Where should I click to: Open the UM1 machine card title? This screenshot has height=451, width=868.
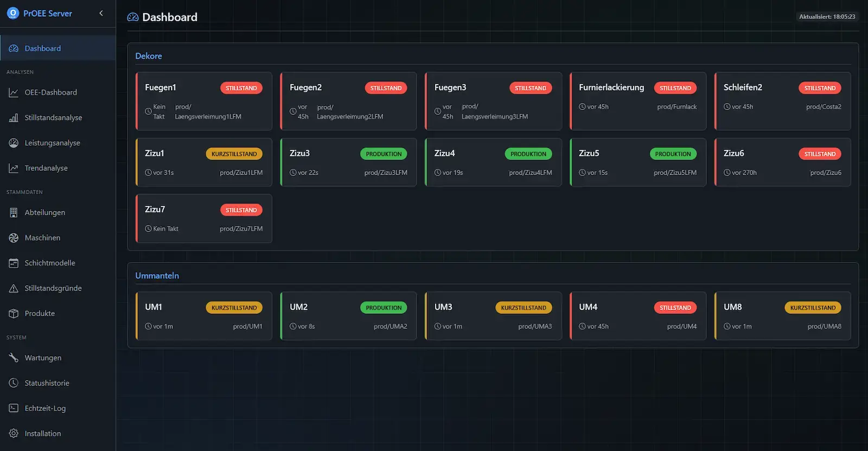coord(154,307)
